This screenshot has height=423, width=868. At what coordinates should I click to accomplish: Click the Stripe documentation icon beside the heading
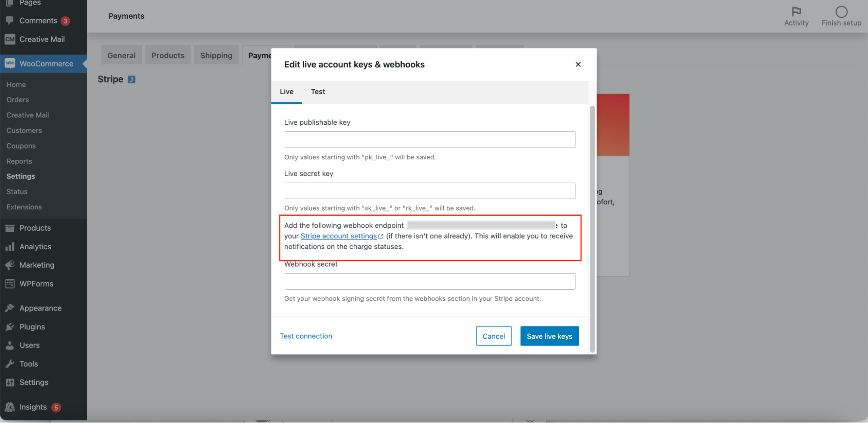pos(131,79)
